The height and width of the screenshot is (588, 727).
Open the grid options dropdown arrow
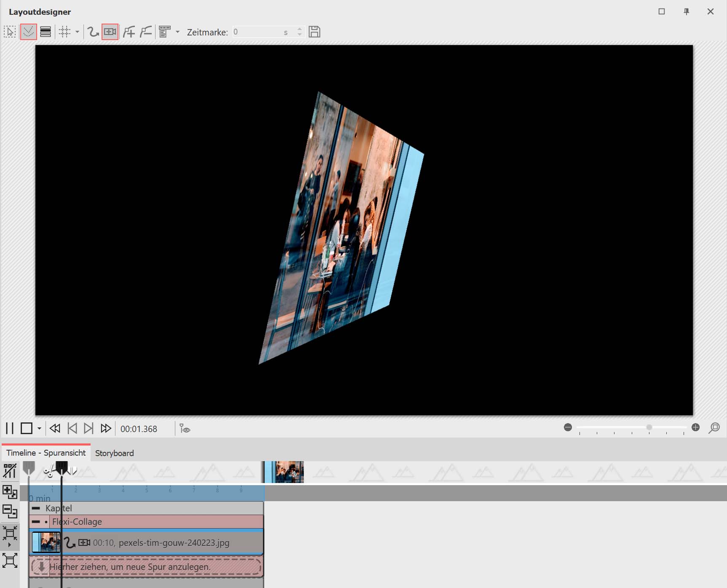pyautogui.click(x=77, y=32)
